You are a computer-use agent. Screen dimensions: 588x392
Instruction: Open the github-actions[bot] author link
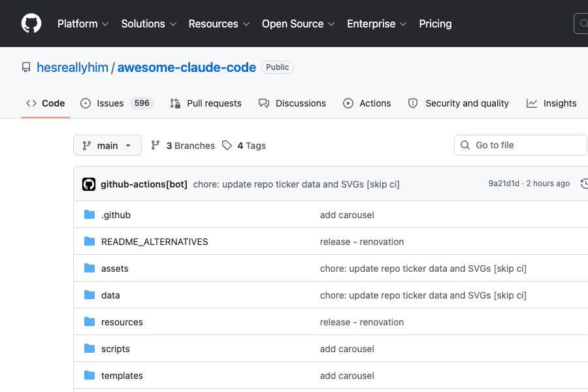pos(144,184)
